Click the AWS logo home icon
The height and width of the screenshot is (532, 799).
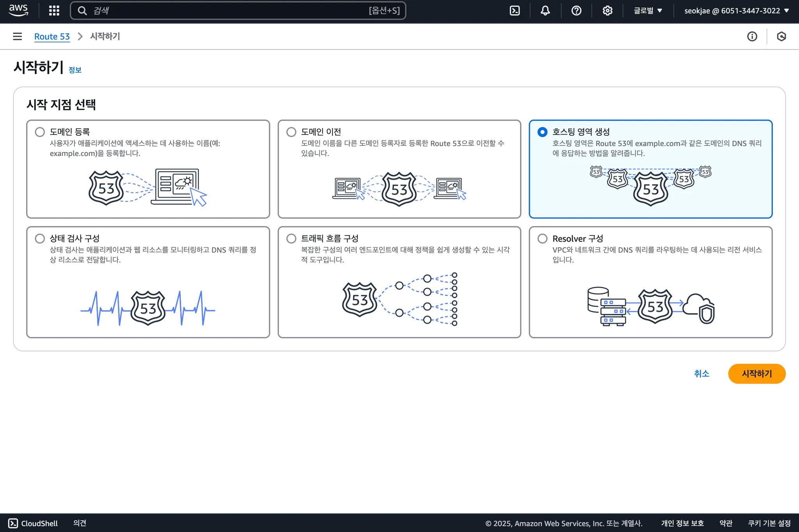click(18, 10)
